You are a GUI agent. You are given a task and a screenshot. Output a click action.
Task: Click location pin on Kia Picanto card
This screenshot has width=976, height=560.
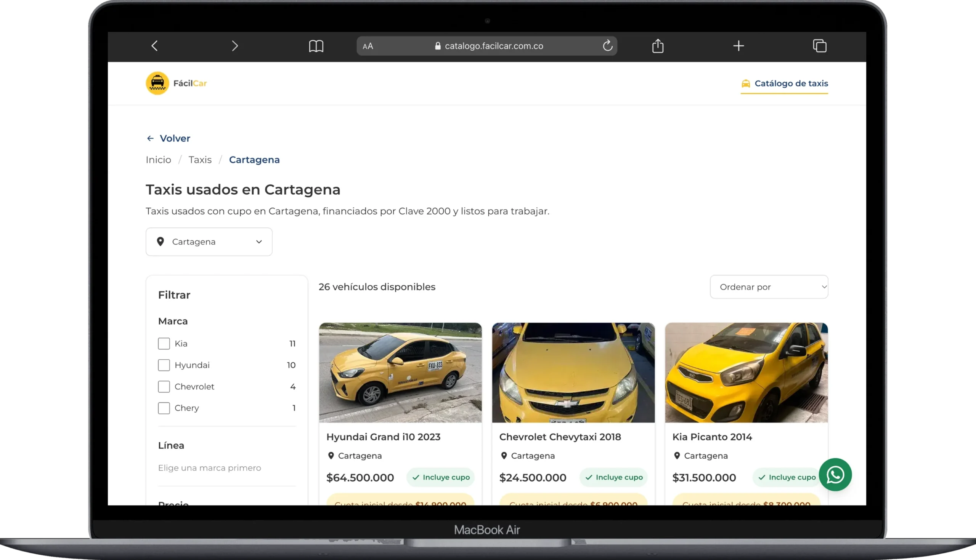tap(677, 455)
